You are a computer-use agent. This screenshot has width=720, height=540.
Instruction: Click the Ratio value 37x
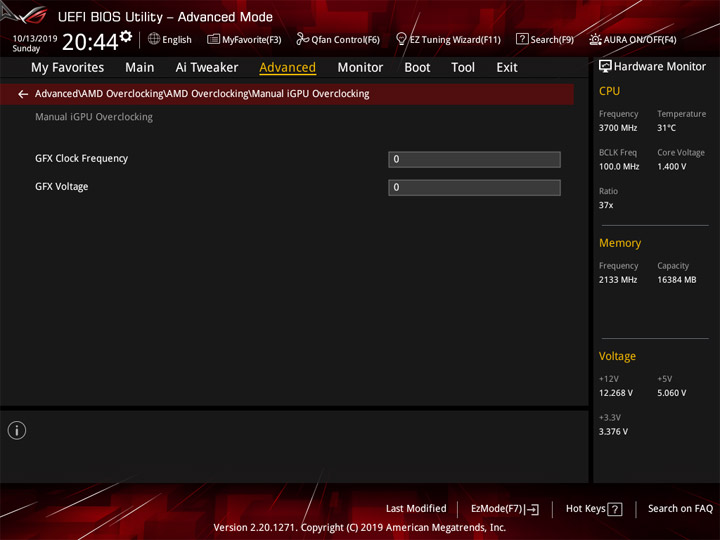pos(606,205)
